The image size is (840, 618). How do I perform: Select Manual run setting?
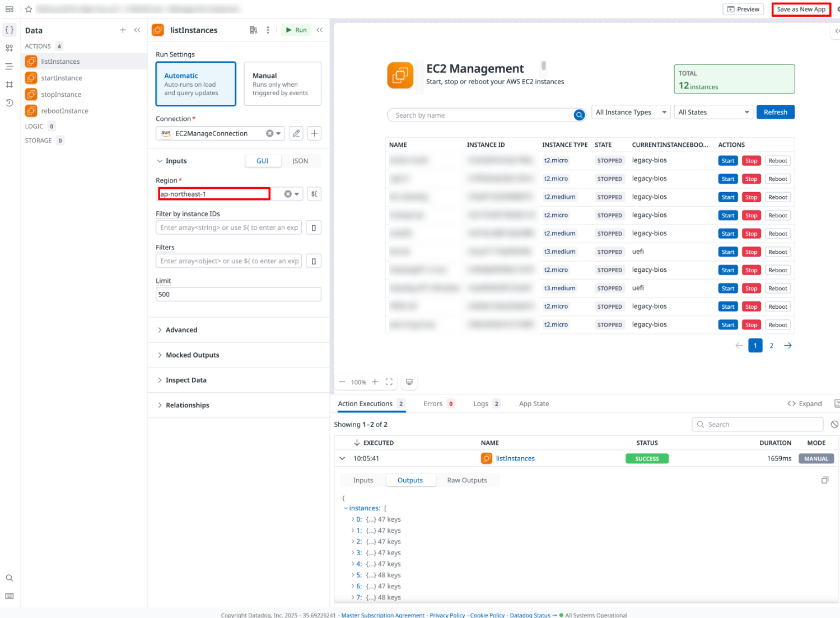tap(283, 83)
